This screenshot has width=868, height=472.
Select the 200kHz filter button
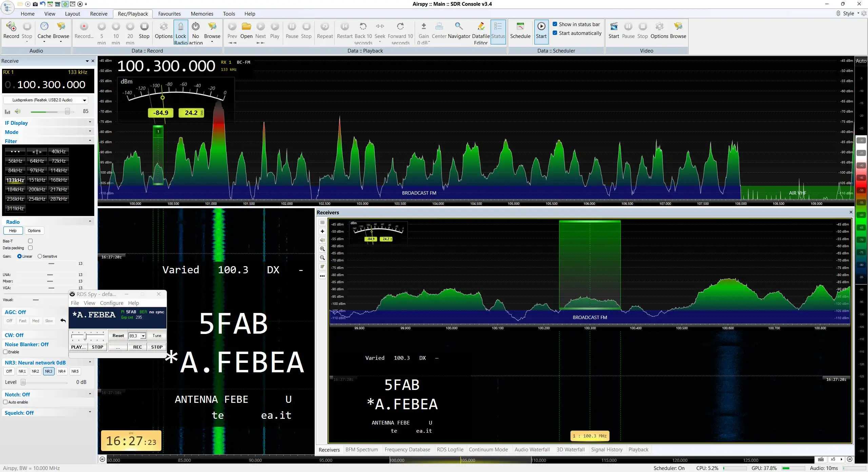click(x=37, y=190)
